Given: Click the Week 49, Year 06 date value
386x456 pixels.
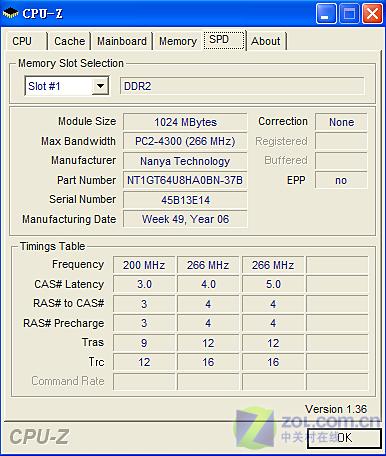Looking at the screenshot, I should [x=185, y=219].
